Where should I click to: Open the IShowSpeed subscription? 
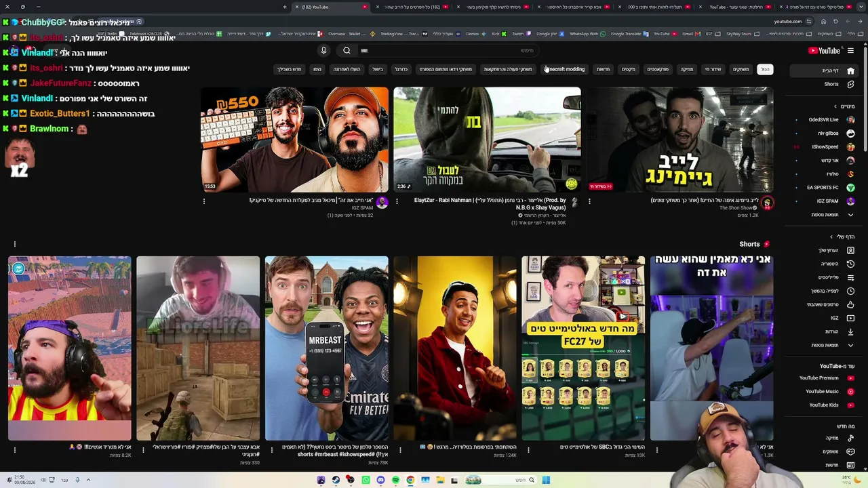point(824,147)
